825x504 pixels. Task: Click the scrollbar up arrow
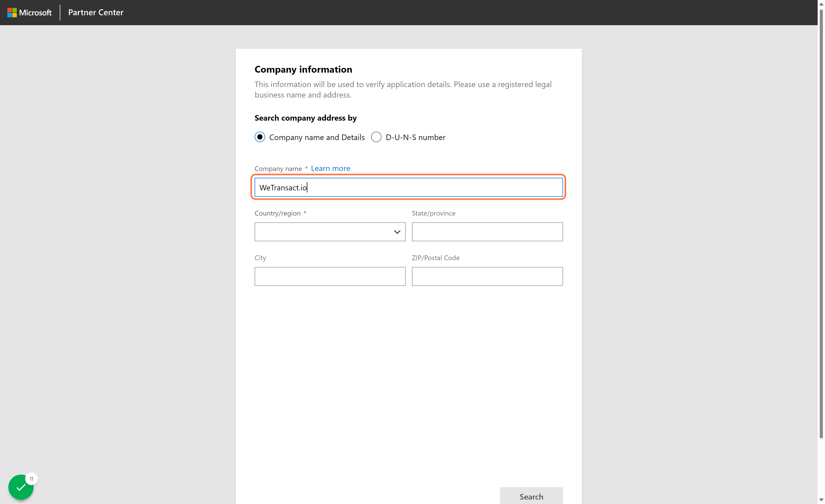[x=821, y=4]
